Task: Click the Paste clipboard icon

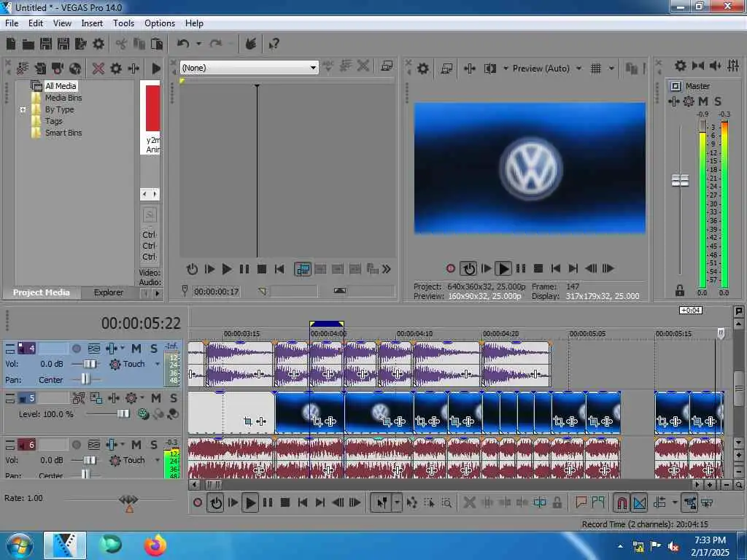Action: tap(157, 44)
